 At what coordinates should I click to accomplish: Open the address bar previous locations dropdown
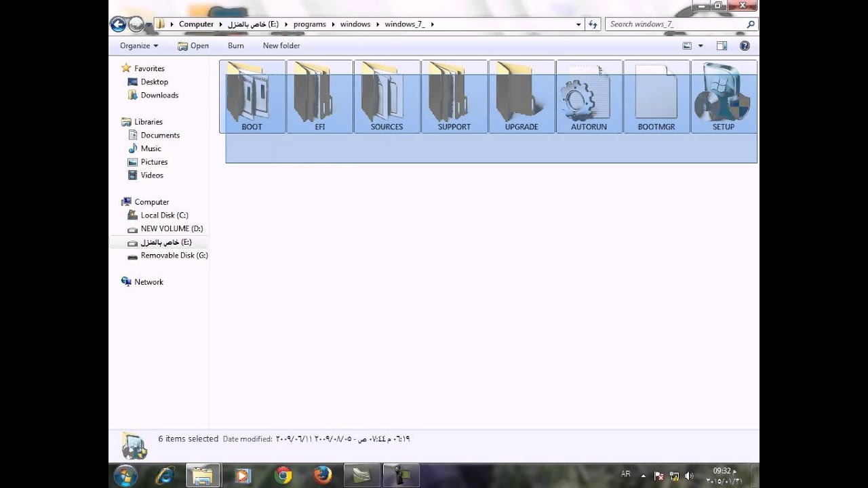pos(578,24)
